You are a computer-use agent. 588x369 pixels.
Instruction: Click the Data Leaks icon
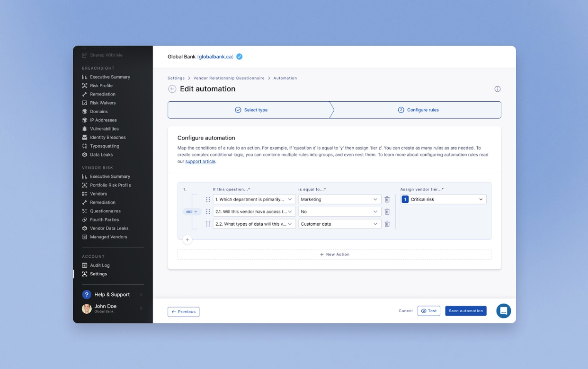(x=85, y=155)
